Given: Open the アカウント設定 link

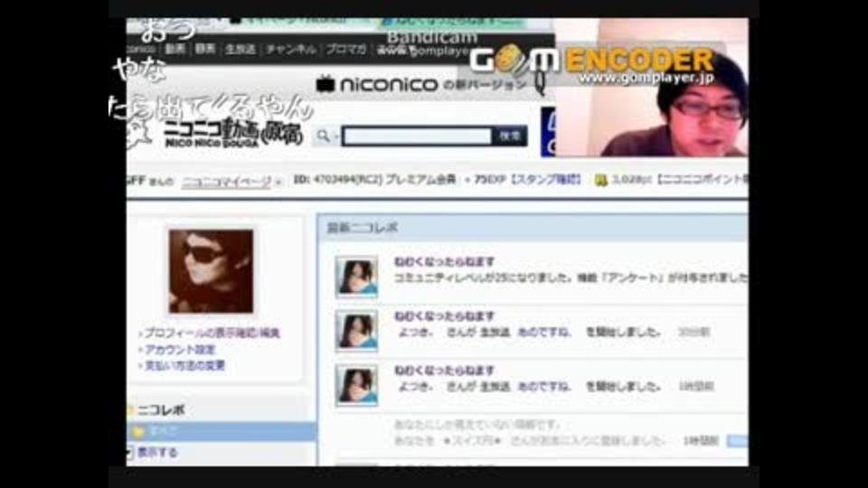Looking at the screenshot, I should (x=180, y=350).
